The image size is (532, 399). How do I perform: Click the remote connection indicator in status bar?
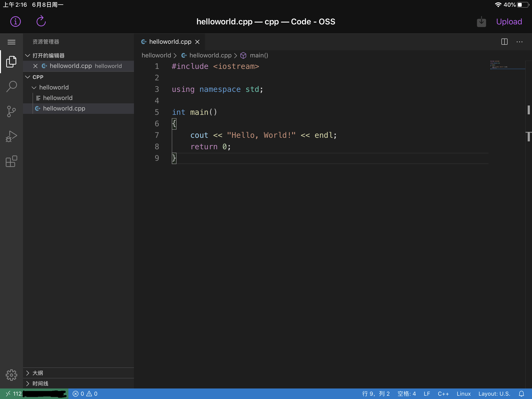34,394
